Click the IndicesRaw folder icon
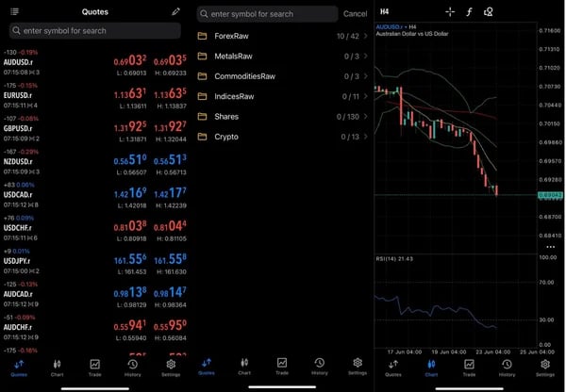The height and width of the screenshot is (392, 566). tap(203, 97)
